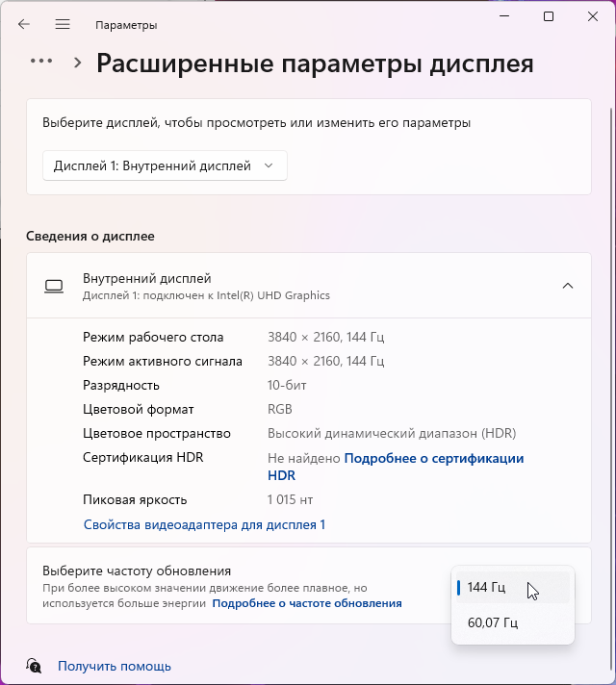Image resolution: width=616 pixels, height=685 pixels.
Task: Click the breadcrumb ellipsis icon
Action: coord(41,61)
